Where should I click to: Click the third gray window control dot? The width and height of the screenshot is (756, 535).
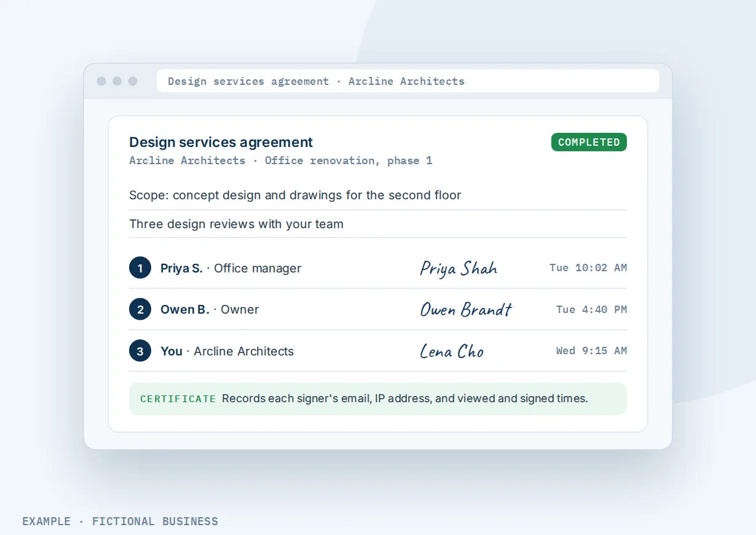[x=132, y=81]
